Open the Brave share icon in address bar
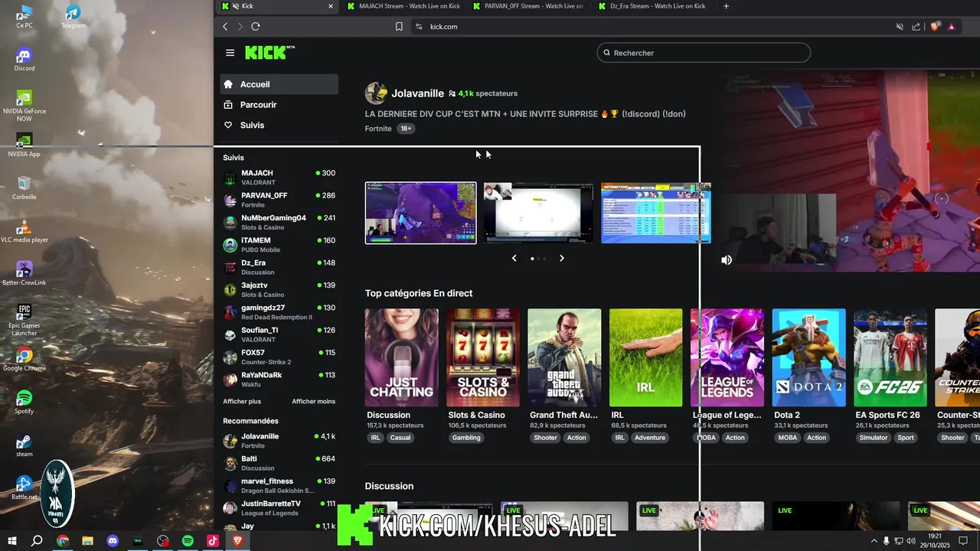The image size is (980, 551). (x=916, y=27)
